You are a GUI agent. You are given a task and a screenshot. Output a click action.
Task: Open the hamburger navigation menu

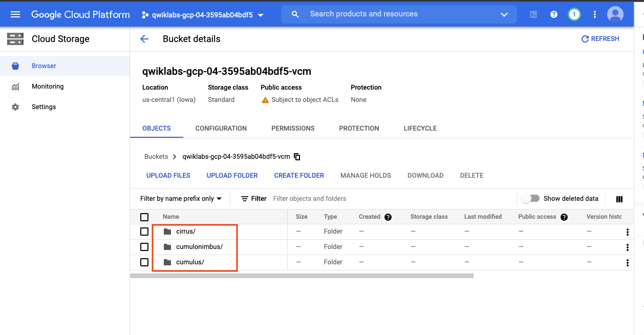tap(15, 14)
